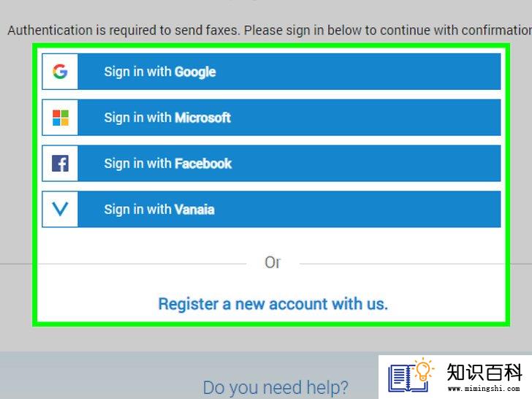Select Sign in with Facebook
Image resolution: width=532 pixels, height=399 pixels.
(x=271, y=164)
